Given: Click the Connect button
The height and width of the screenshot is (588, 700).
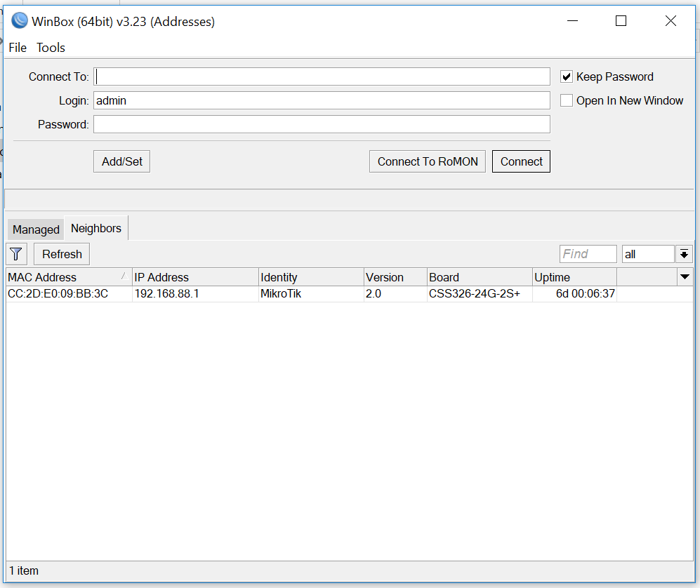Looking at the screenshot, I should coord(521,161).
